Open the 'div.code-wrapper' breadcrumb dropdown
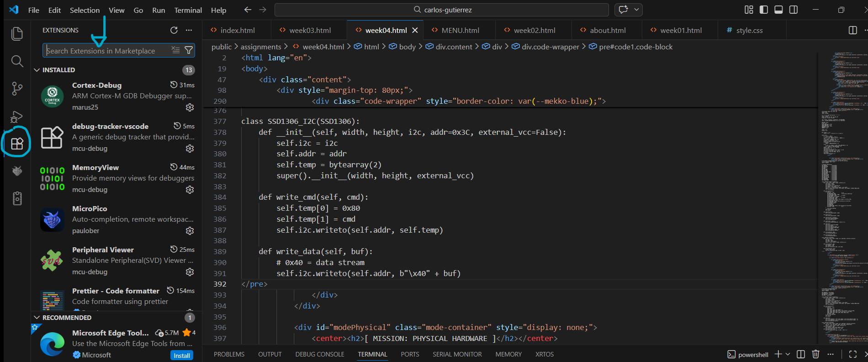Viewport: 868px width, 362px height. [x=545, y=47]
